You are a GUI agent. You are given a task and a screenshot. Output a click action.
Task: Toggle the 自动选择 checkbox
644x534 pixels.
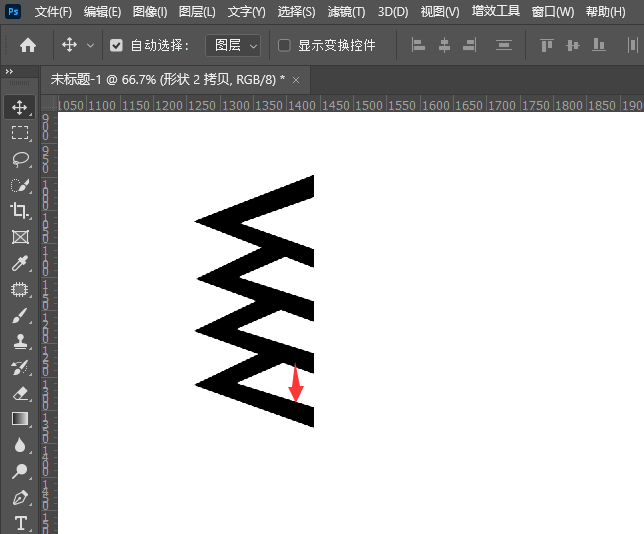point(116,45)
